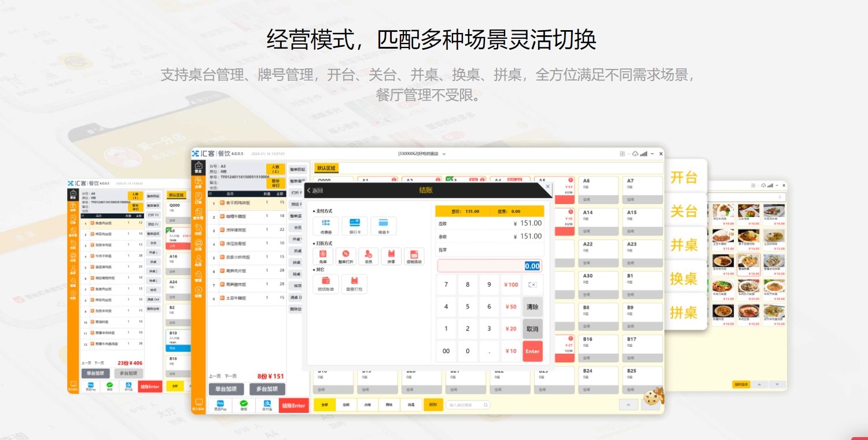Viewport: 868px width, 440px height.
Task: Click grid layout icon in center title bar
Action: click(623, 153)
